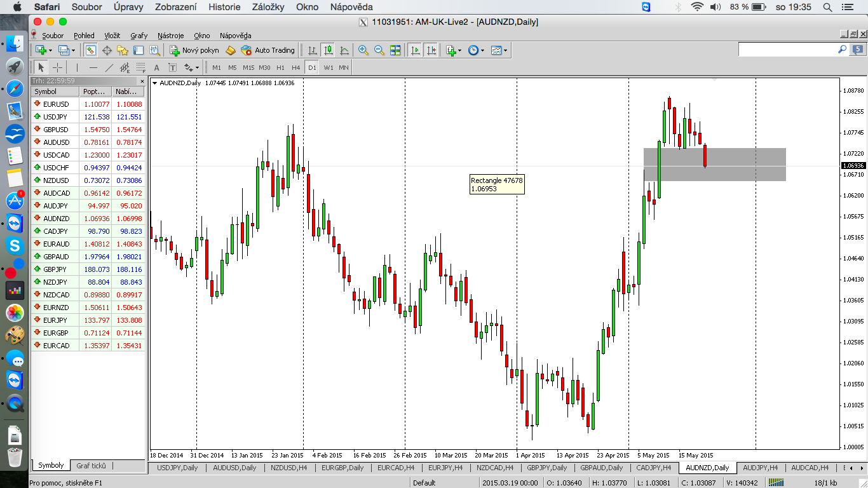Image resolution: width=868 pixels, height=488 pixels.
Task: Switch to the H4 timeframe
Action: [295, 67]
